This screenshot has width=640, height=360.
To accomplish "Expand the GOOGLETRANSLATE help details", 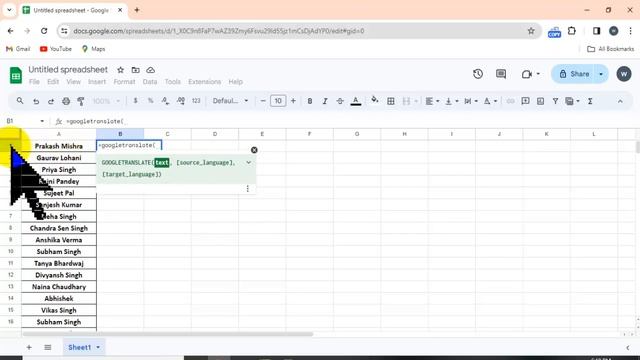I will point(248,162).
